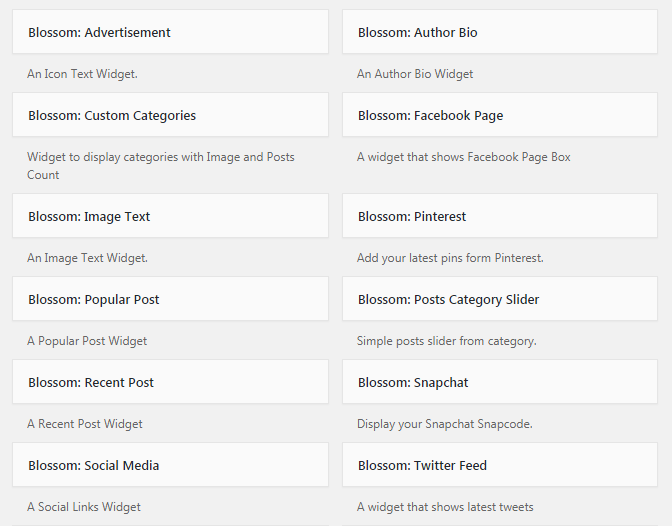This screenshot has width=672, height=526.
Task: Expand the Blossom: Social Media widget
Action: click(170, 466)
